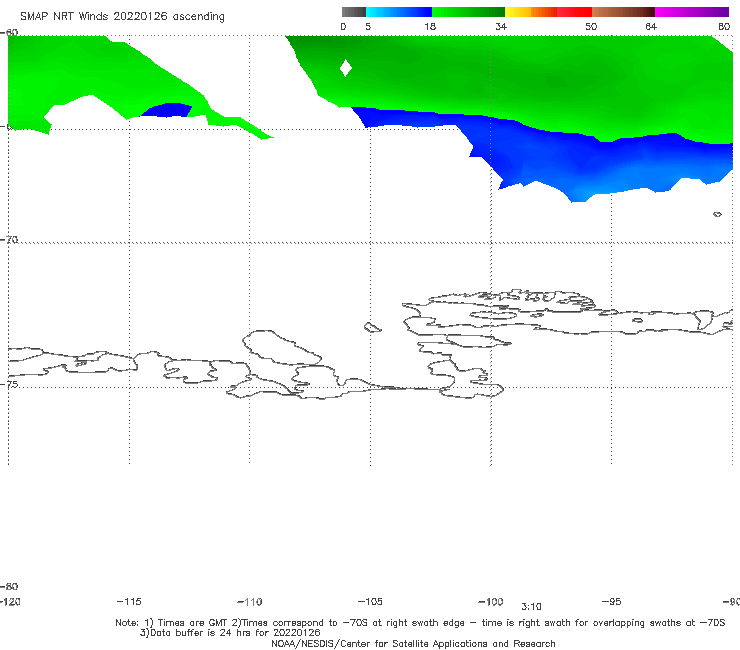
Task: Click the longitude label -100
Action: tap(491, 601)
